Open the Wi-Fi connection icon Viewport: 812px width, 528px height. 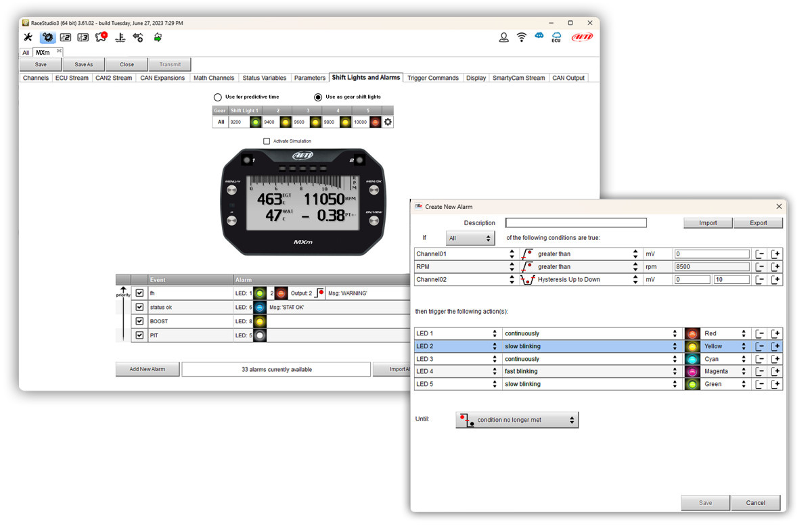coord(521,38)
